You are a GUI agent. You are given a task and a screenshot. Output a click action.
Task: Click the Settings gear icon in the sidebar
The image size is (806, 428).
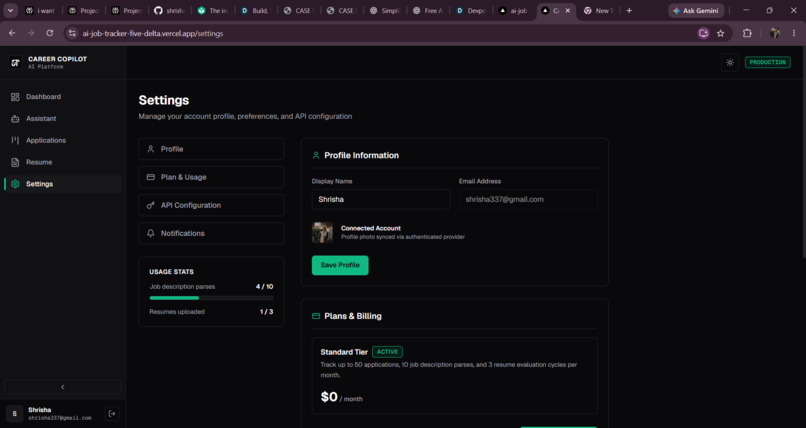pos(15,184)
